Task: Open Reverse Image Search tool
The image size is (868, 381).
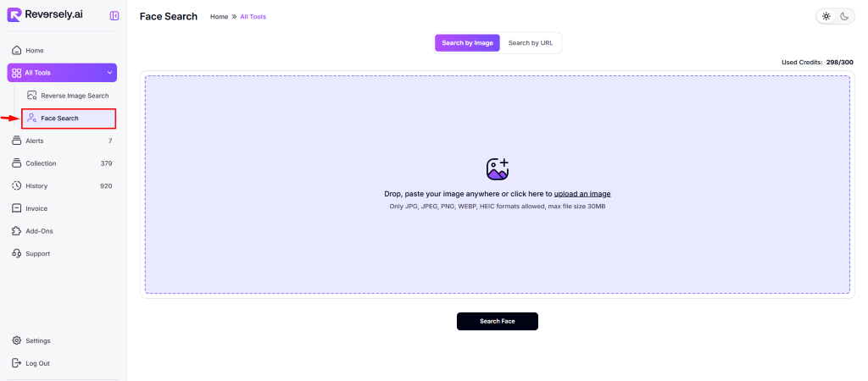Action: 75,96
